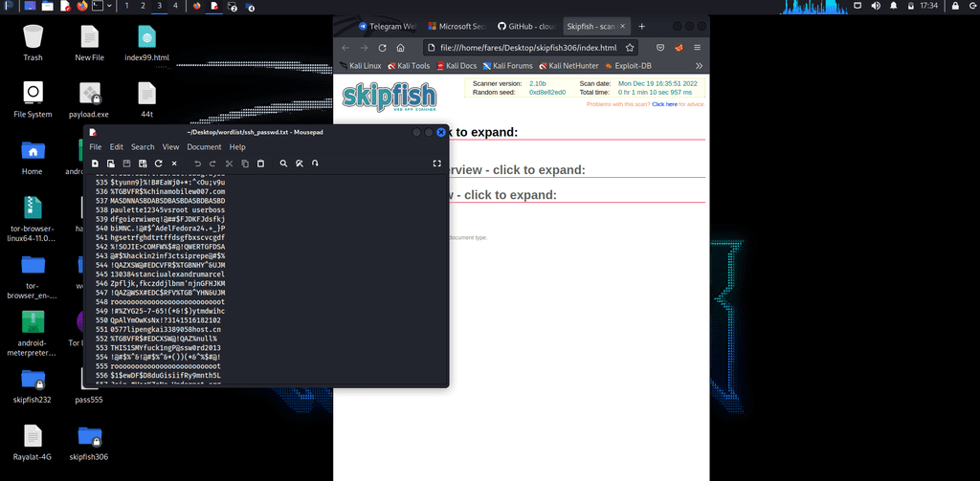This screenshot has height=481, width=980.
Task: Click the Cut scissors icon in Mousepad
Action: [230, 164]
